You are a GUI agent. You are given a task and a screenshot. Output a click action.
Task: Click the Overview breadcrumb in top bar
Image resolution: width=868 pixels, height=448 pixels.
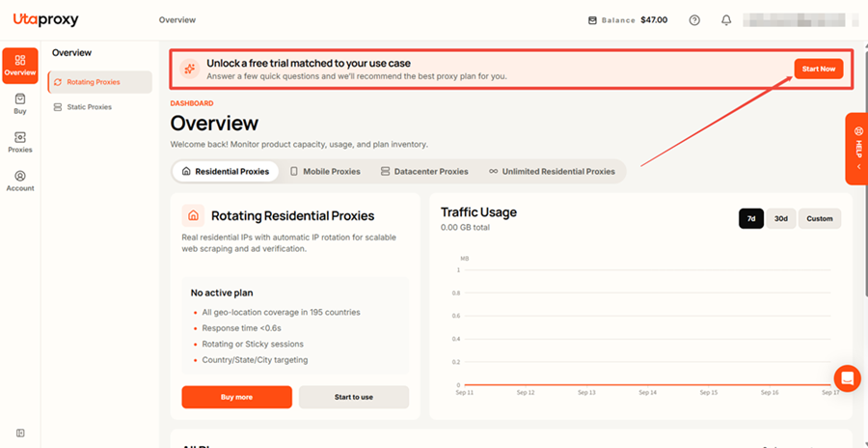(x=177, y=20)
